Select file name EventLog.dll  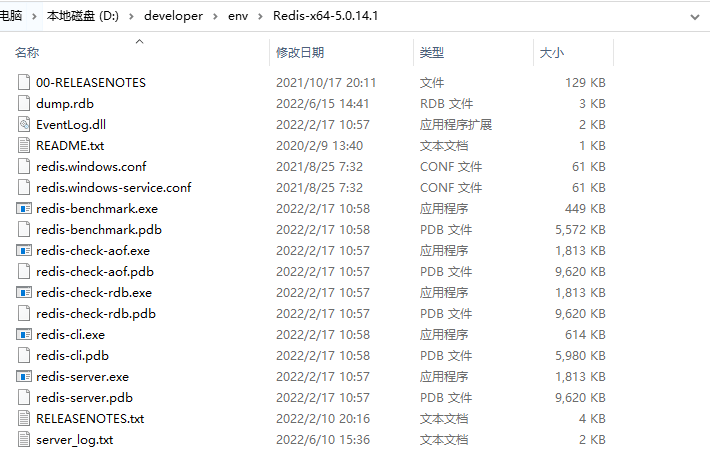pyautogui.click(x=71, y=124)
